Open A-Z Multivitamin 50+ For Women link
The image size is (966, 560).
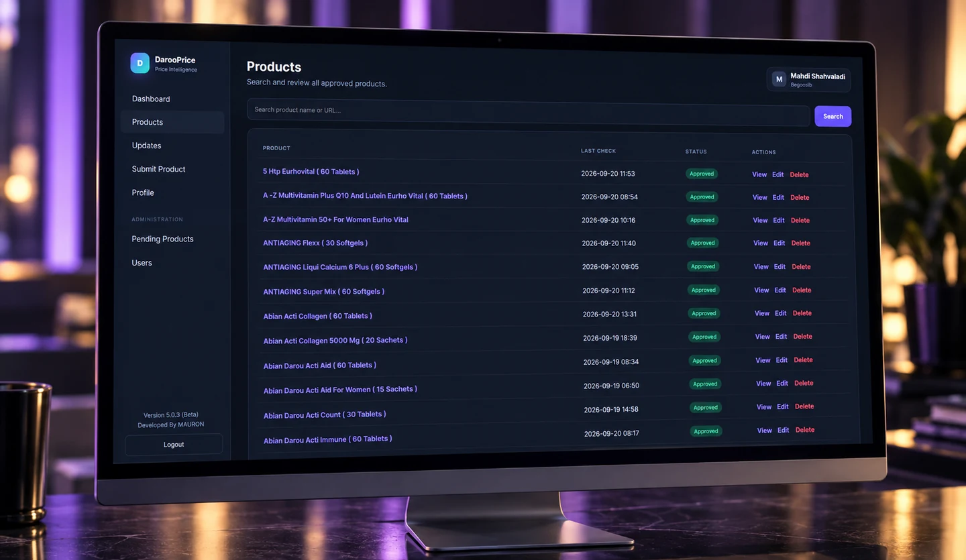[x=335, y=219]
